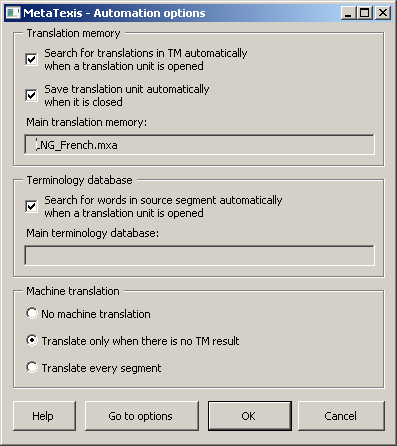The width and height of the screenshot is (397, 446).
Task: Choose Translate only when no TM result
Action: [x=32, y=340]
